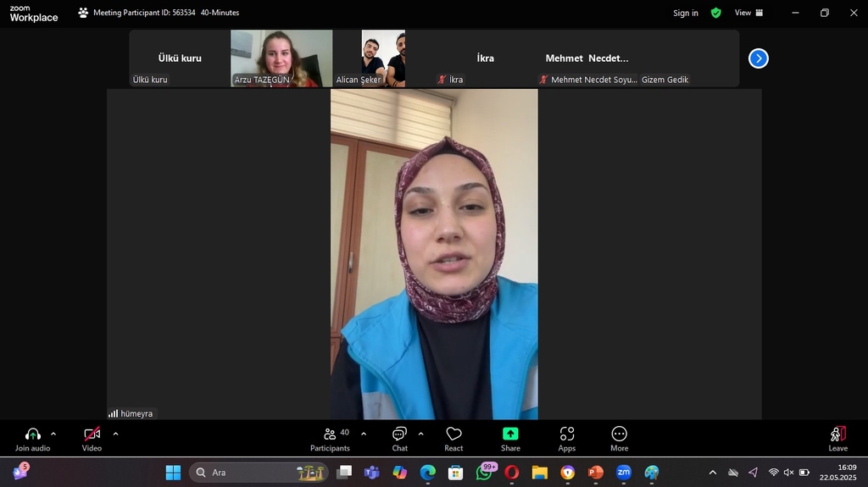Select Arzu TAZEGÜN video thumbnail
The height and width of the screenshot is (487, 868).
pos(281,58)
